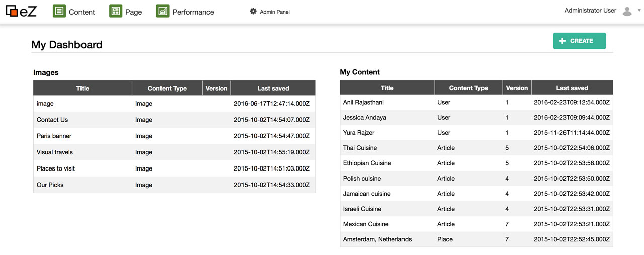Click the Administrator user avatar icon
This screenshot has height=255, width=644.
tap(627, 11)
